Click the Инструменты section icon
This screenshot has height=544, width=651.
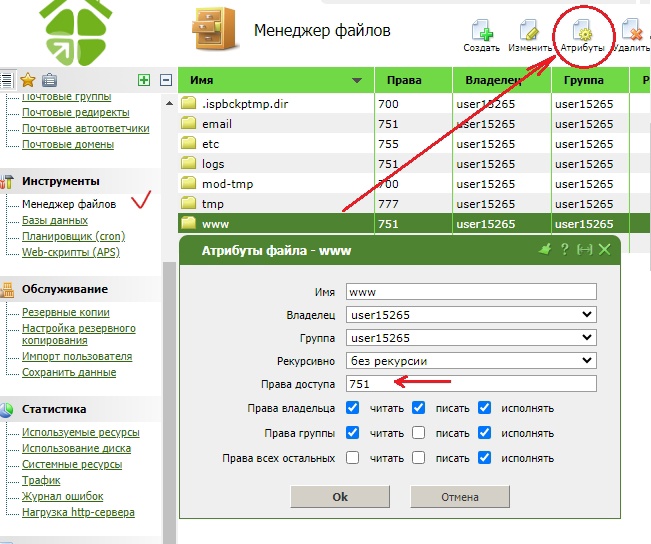tap(7, 181)
